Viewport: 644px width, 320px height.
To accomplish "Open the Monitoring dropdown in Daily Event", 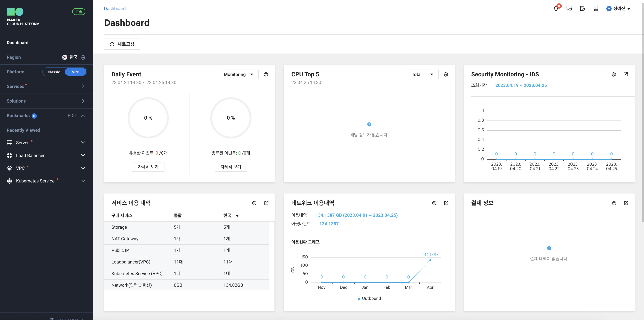I will (x=239, y=74).
